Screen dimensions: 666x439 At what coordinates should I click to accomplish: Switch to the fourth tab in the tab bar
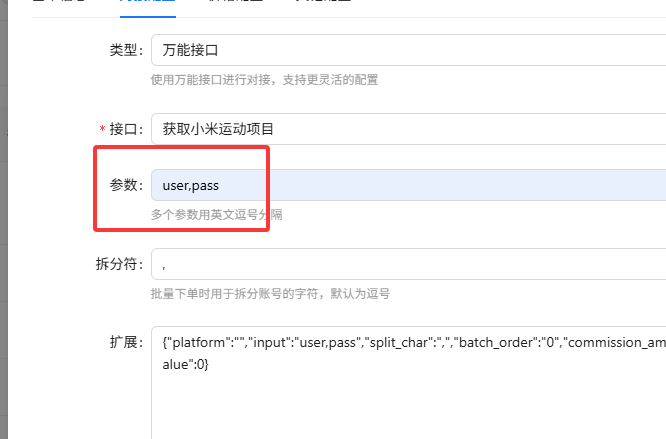coord(322,4)
